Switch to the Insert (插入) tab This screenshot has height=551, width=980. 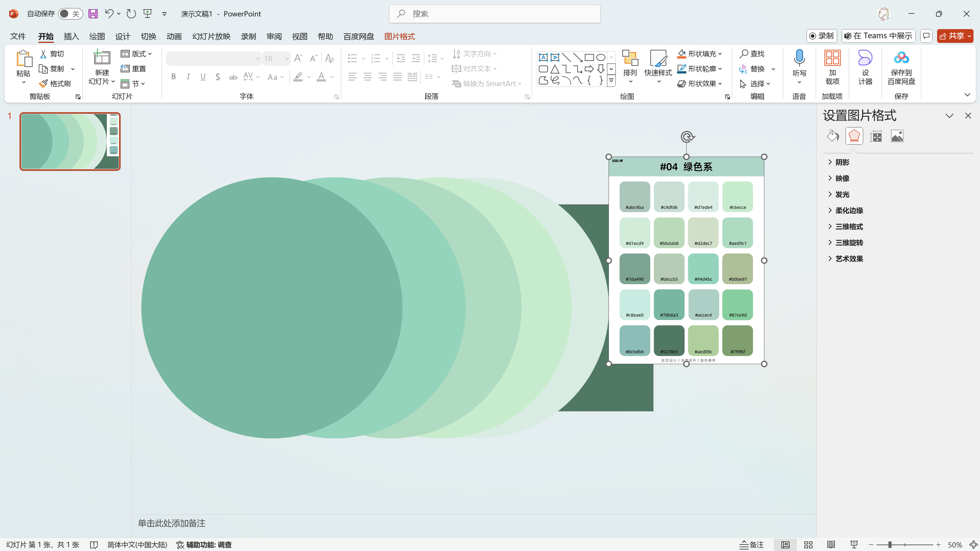click(71, 36)
